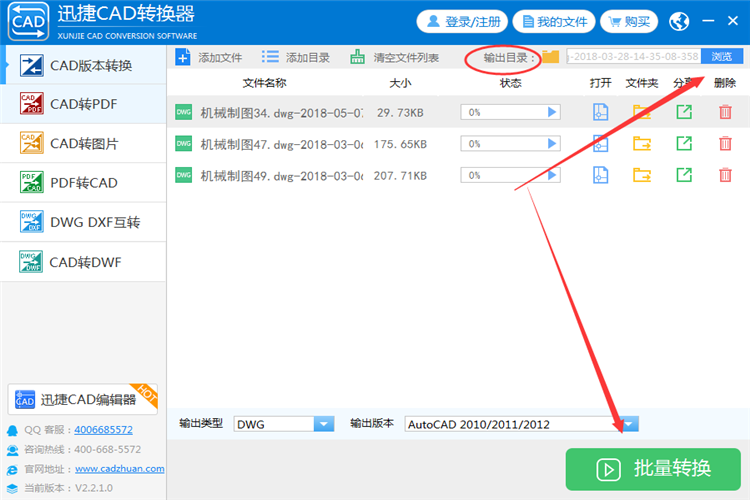The width and height of the screenshot is (750, 500).
Task: Select CAD版本转换 in the sidebar
Action: coord(83,65)
